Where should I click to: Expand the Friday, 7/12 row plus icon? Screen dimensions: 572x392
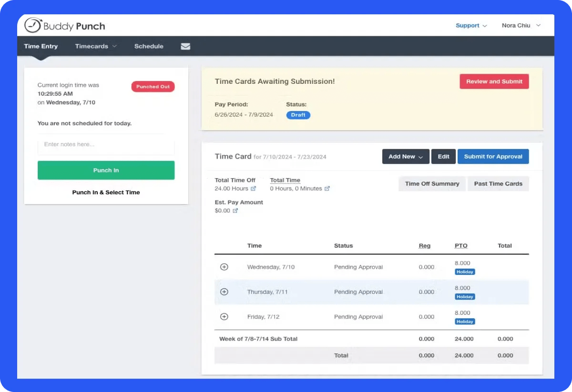(224, 317)
